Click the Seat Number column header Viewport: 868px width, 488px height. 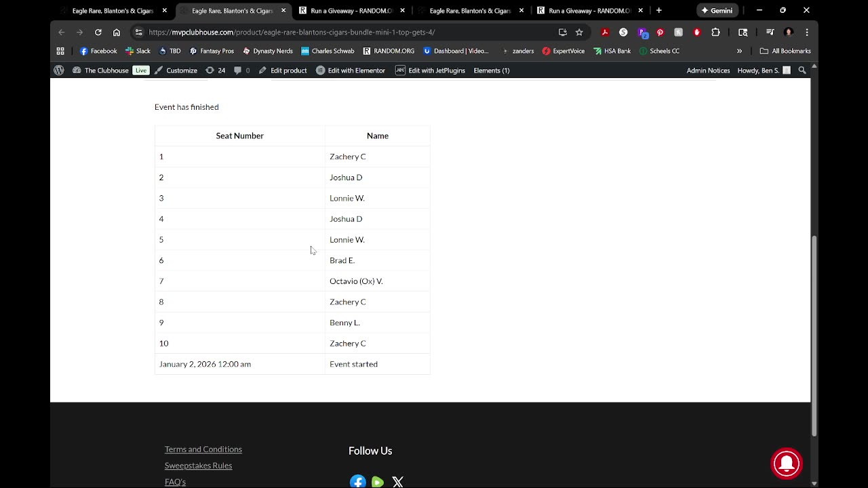click(240, 136)
